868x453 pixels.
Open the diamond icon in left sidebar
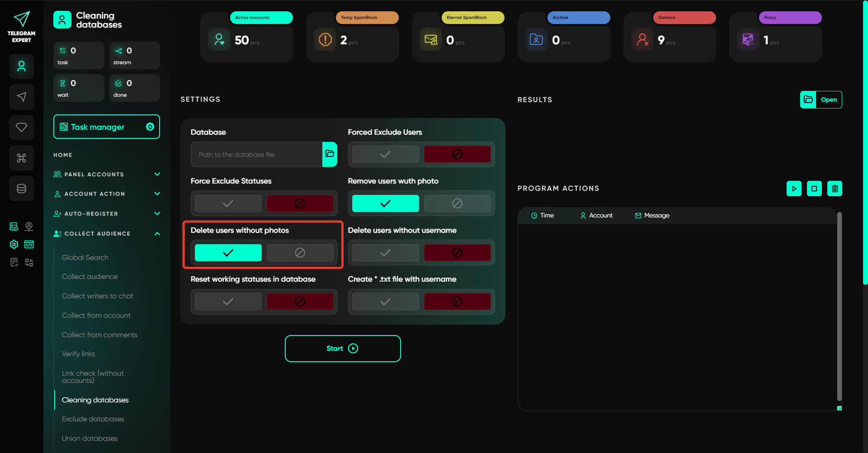coord(21,127)
